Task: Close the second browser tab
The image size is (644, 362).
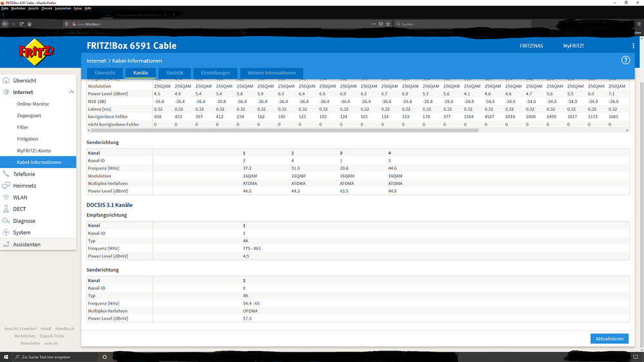Action: click(x=165, y=15)
